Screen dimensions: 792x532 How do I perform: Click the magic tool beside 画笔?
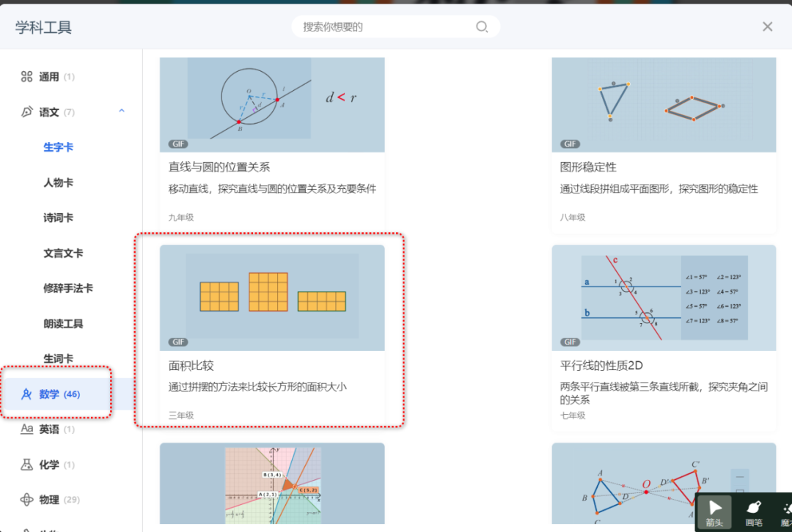click(x=786, y=512)
